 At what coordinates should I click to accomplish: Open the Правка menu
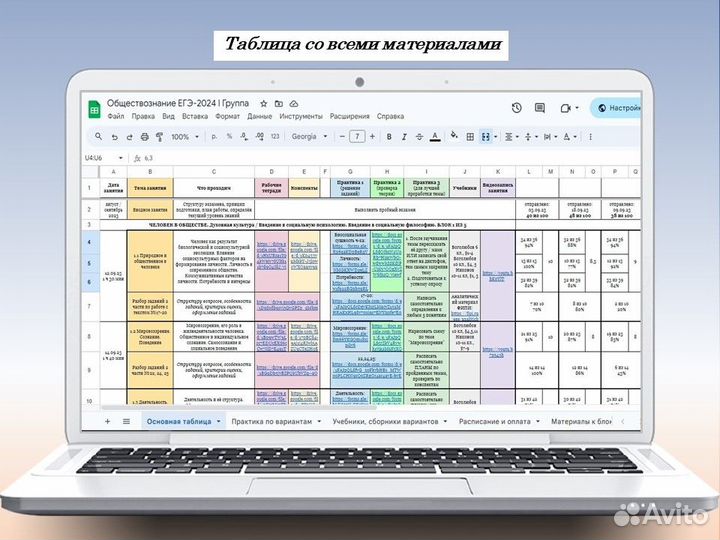pos(143,116)
